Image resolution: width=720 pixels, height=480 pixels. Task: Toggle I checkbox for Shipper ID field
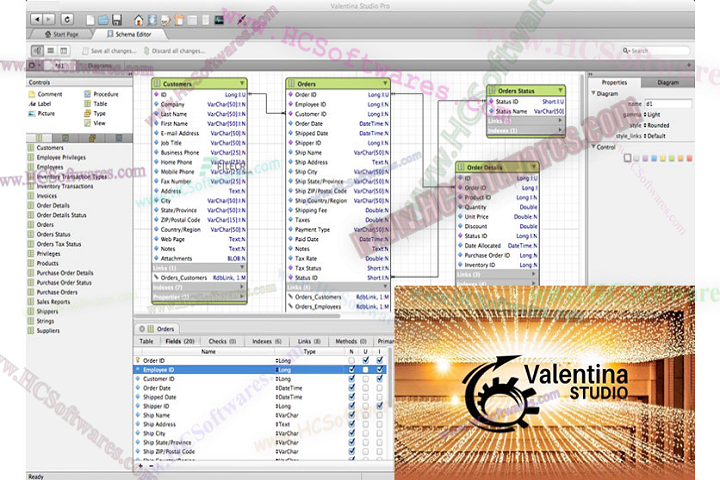379,406
